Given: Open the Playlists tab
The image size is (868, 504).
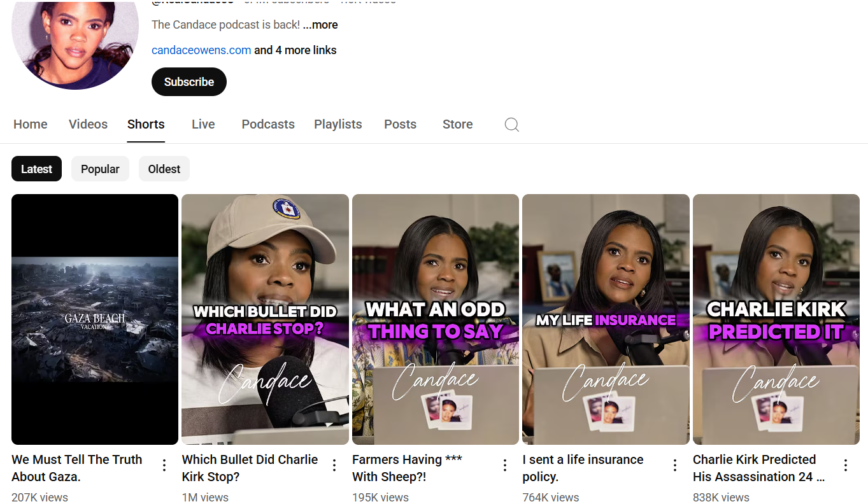Looking at the screenshot, I should 338,124.
